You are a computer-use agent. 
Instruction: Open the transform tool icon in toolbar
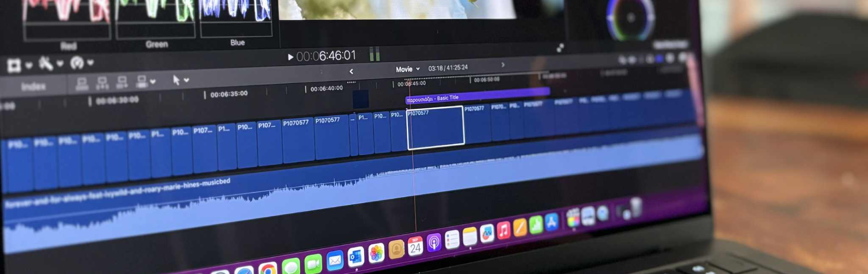pyautogui.click(x=14, y=66)
